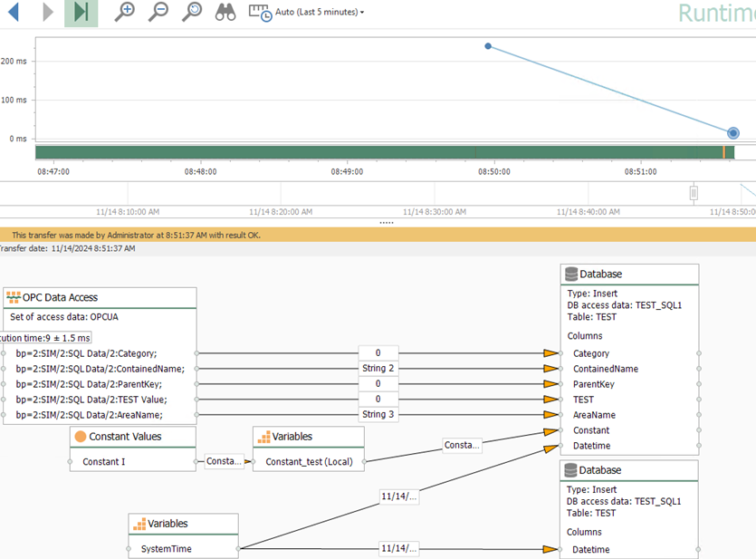
Task: Select the earlier data point near 240 ms
Action: (x=488, y=46)
